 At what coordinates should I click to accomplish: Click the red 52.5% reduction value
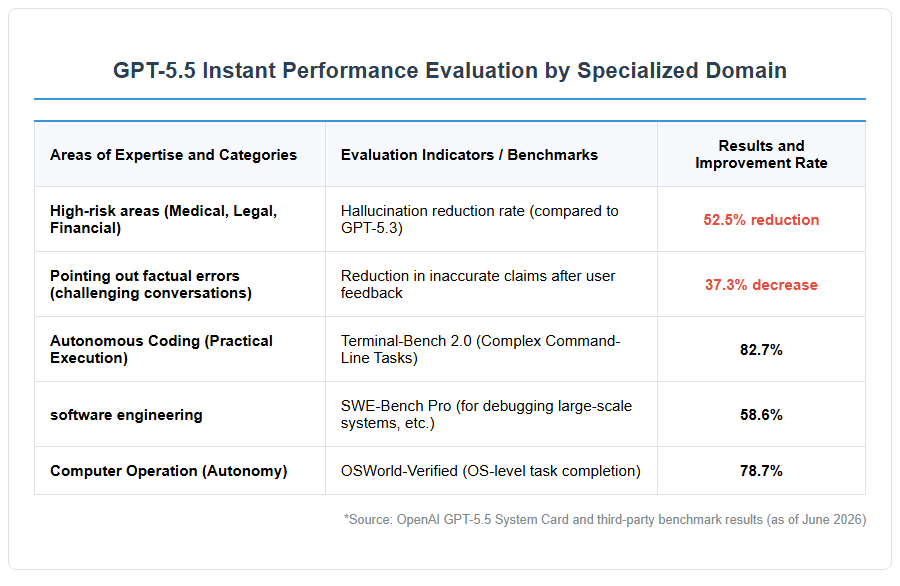click(761, 220)
